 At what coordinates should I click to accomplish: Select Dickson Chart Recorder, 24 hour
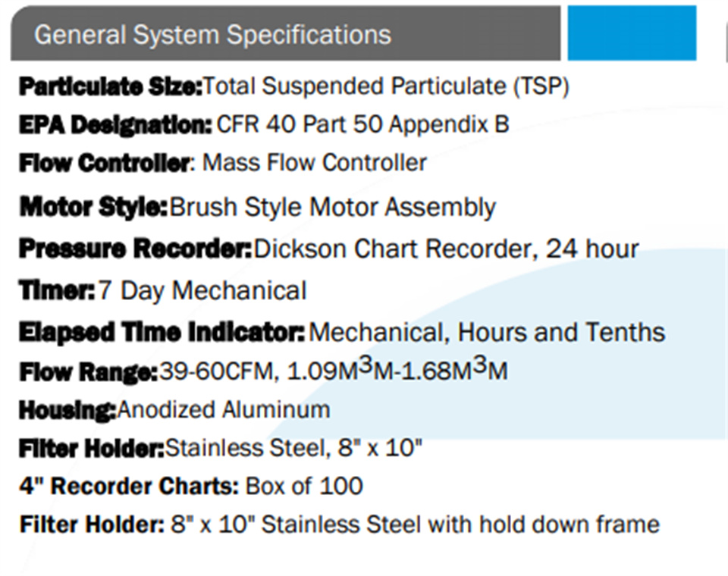pyautogui.click(x=446, y=249)
